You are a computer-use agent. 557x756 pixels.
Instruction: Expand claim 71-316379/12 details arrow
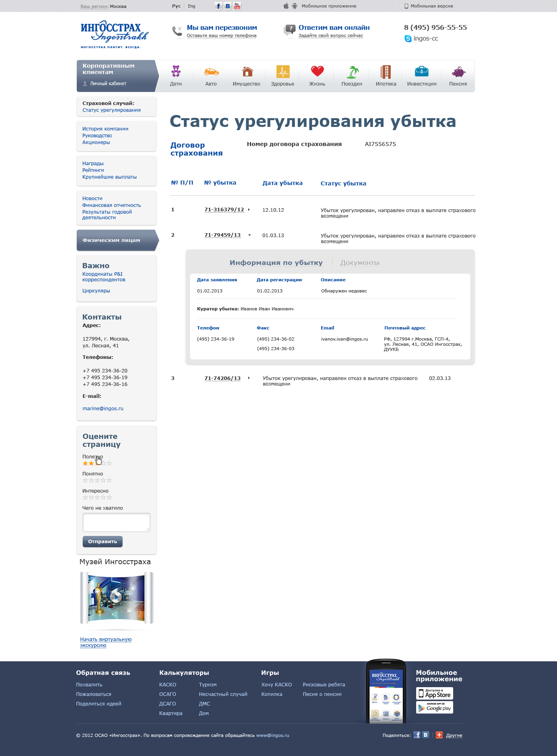point(249,210)
